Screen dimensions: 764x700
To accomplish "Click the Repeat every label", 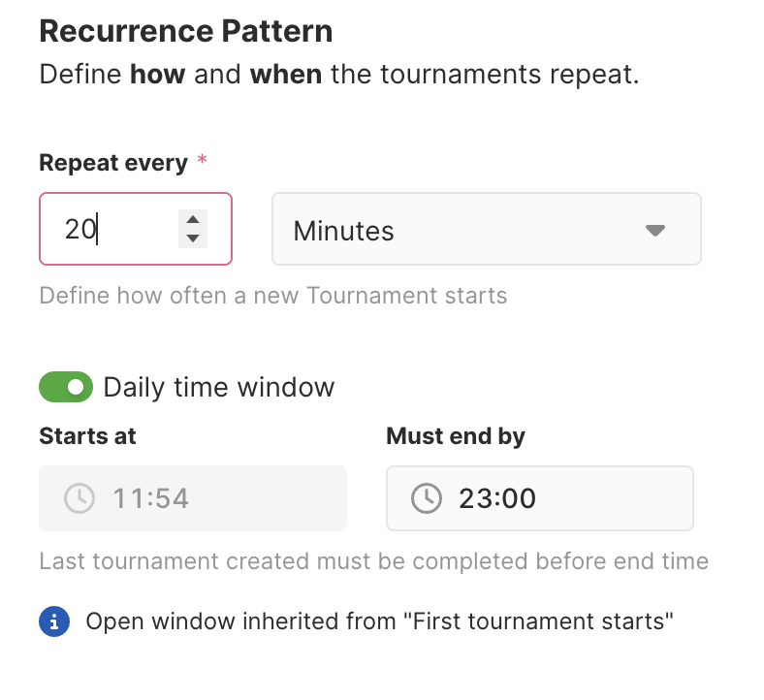I will (x=113, y=163).
